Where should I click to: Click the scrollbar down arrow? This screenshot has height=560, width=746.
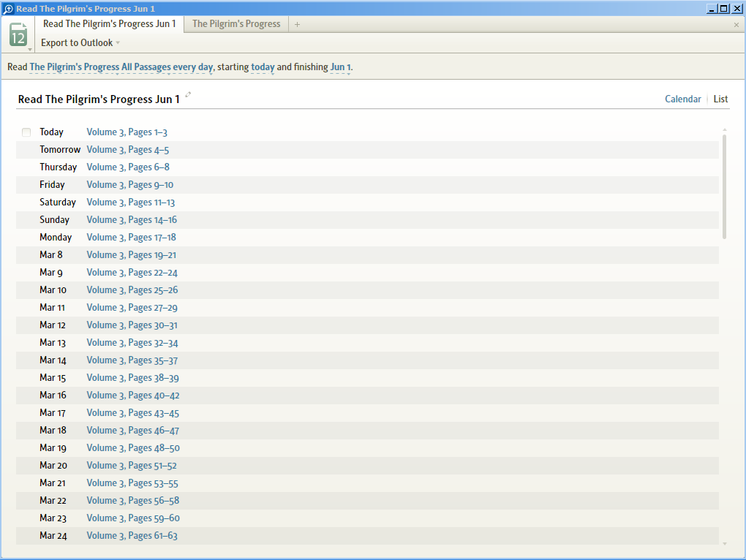click(x=725, y=543)
